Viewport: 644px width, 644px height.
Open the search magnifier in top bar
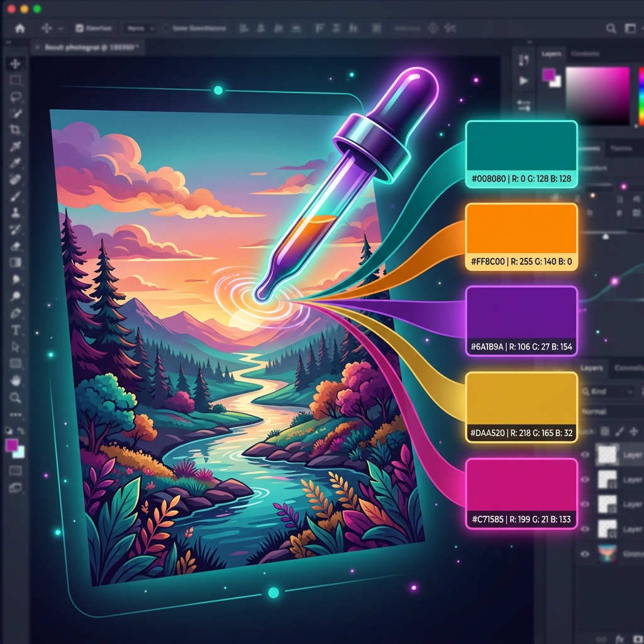pyautogui.click(x=611, y=28)
